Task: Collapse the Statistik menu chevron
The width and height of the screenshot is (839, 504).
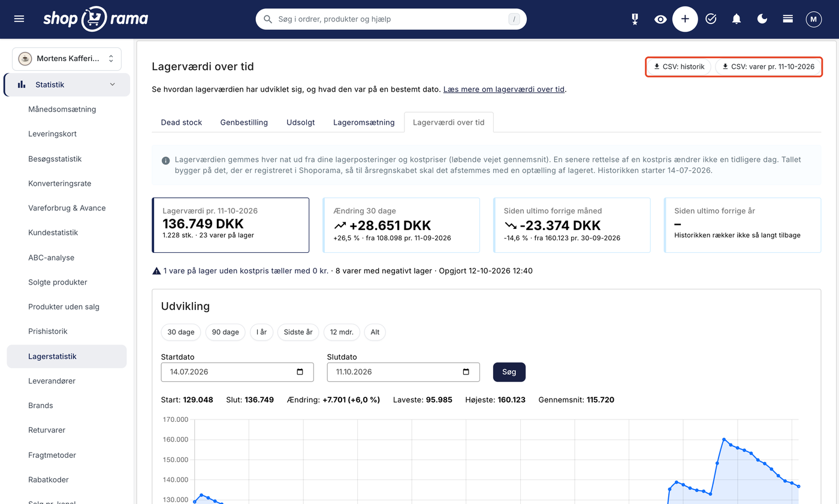Action: coord(113,84)
